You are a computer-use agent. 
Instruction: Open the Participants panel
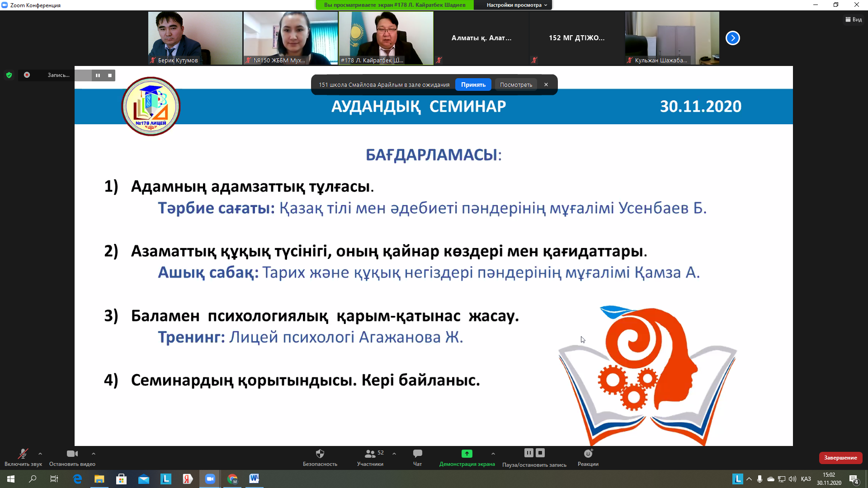370,454
